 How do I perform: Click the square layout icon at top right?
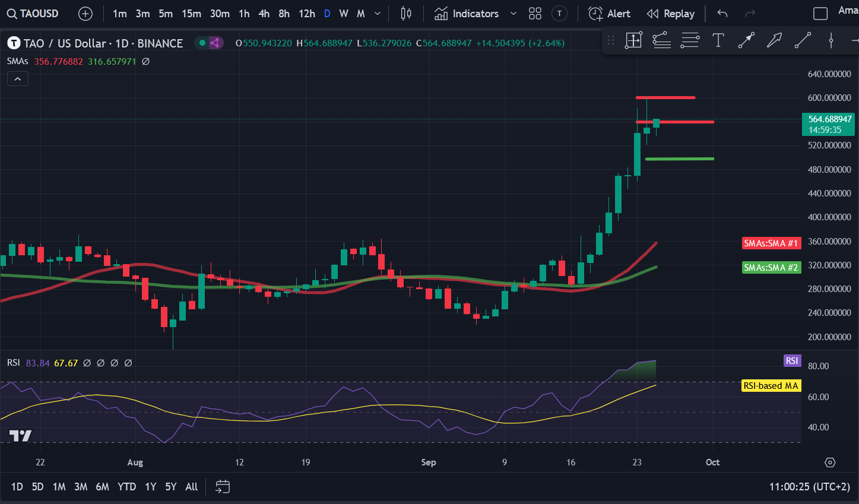pos(820,14)
